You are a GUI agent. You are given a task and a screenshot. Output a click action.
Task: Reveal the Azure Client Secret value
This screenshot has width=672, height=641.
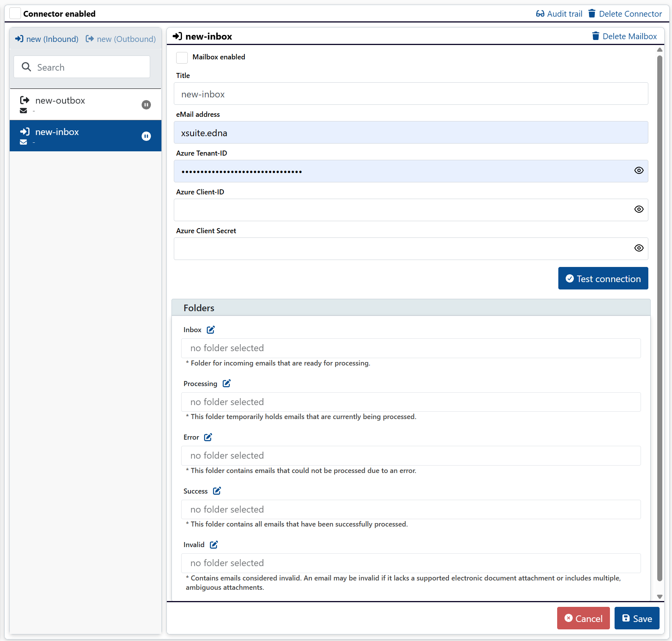point(639,248)
